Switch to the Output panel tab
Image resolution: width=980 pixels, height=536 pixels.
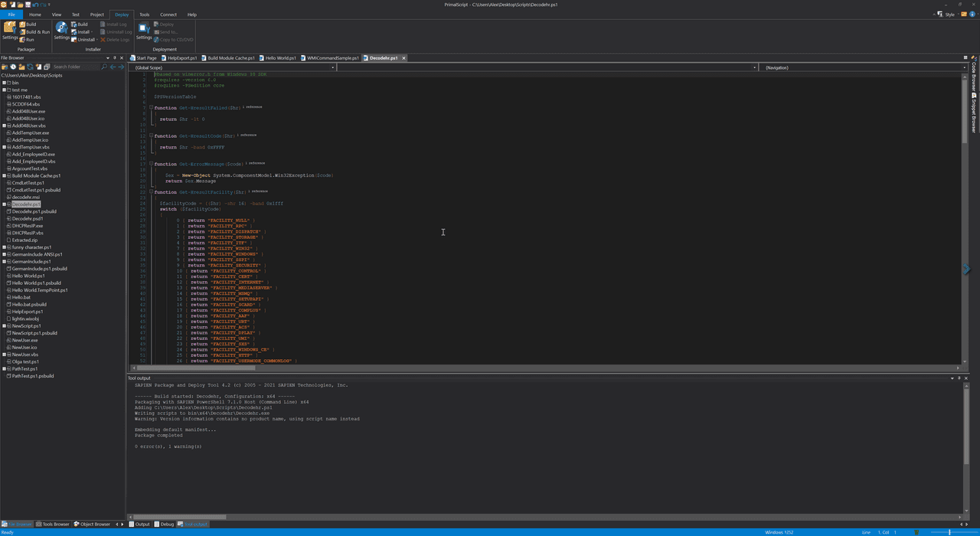point(140,525)
